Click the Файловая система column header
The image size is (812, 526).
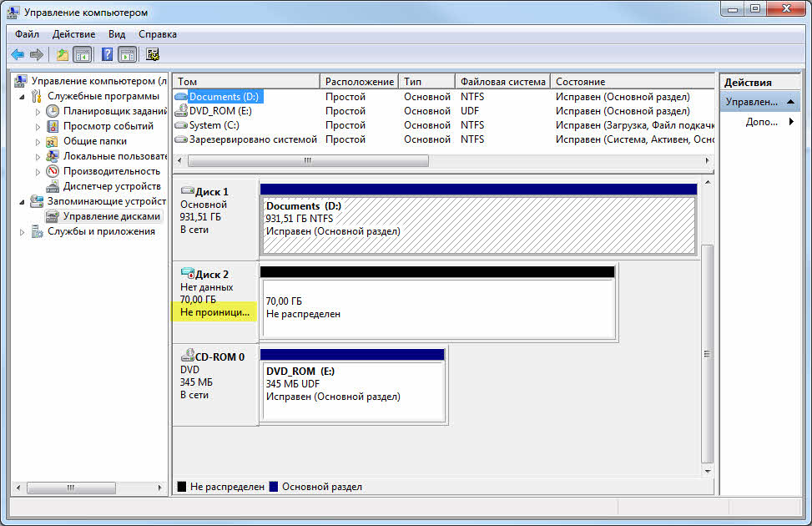tap(503, 81)
